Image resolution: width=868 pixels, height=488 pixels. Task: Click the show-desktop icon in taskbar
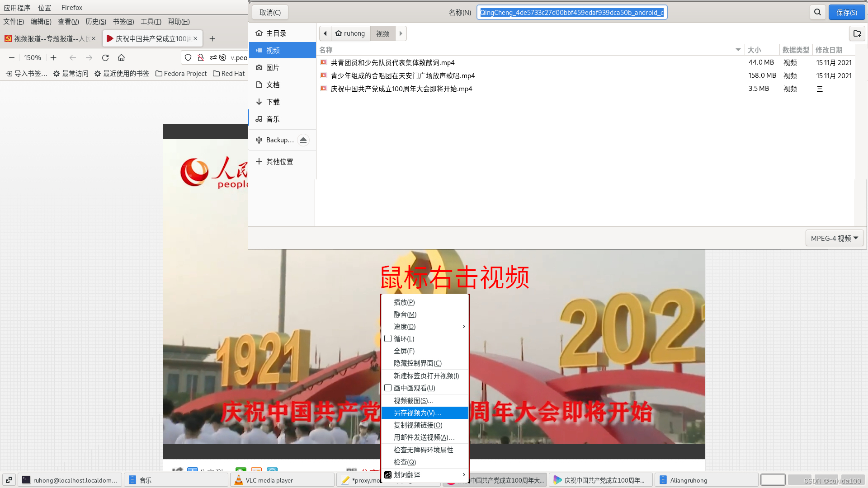9,480
